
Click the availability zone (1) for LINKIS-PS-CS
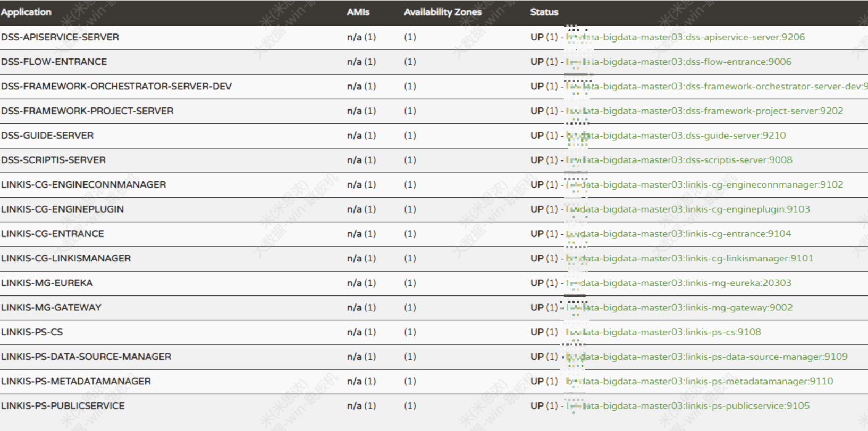click(x=410, y=332)
